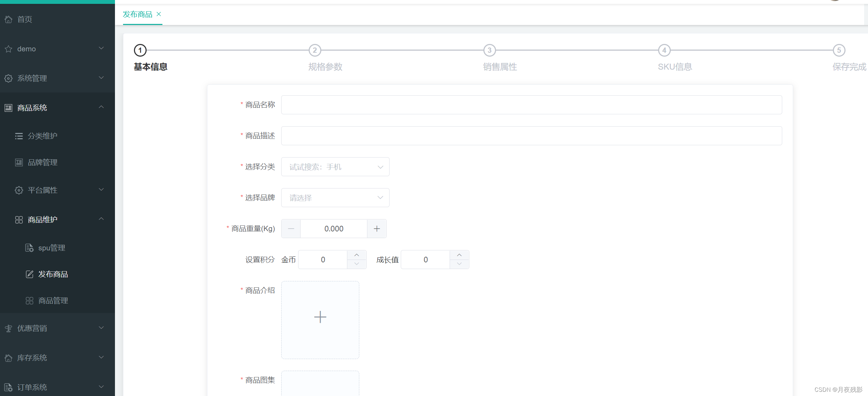Click the 商品系统 sidebar icon
Image resolution: width=868 pixels, height=396 pixels.
click(8, 108)
